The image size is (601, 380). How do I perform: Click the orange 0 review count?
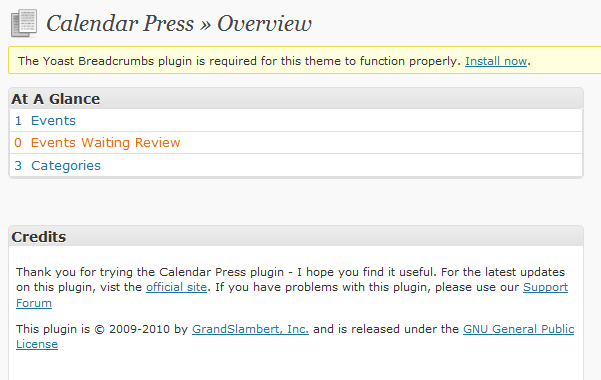(18, 143)
